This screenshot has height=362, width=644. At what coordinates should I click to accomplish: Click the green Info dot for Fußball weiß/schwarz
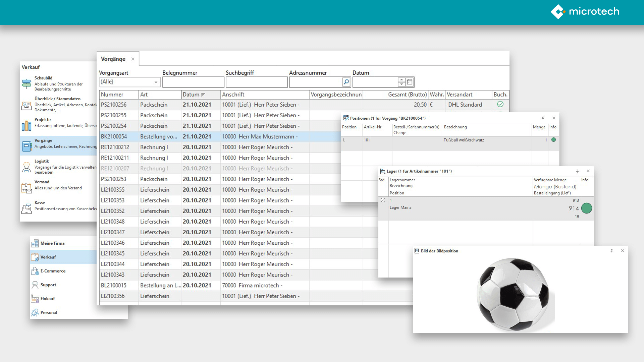(x=553, y=140)
